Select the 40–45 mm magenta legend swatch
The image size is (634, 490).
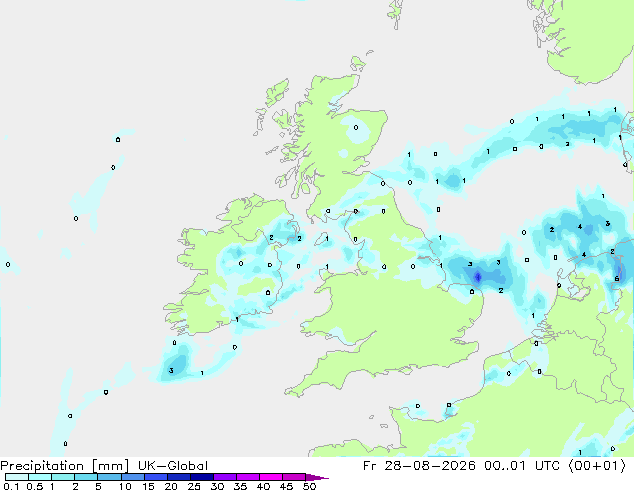point(271,477)
